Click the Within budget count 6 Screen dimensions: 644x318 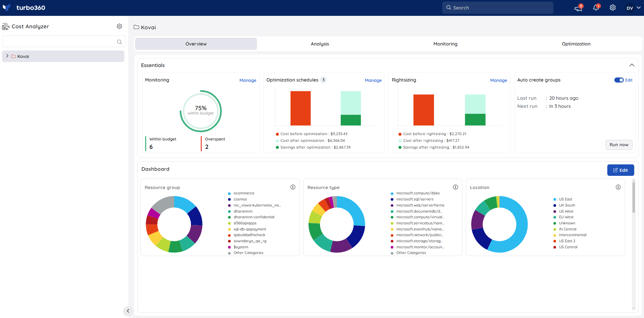[x=151, y=147]
